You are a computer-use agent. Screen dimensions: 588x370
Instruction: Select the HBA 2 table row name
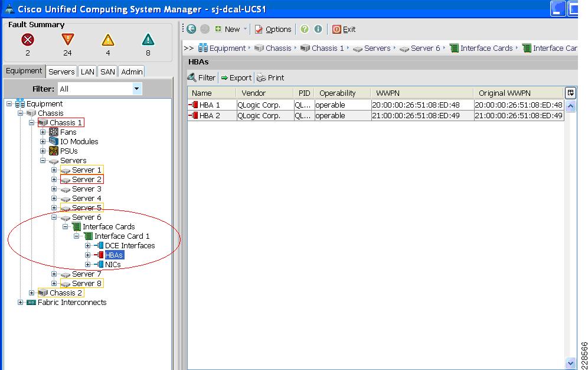[x=210, y=116]
